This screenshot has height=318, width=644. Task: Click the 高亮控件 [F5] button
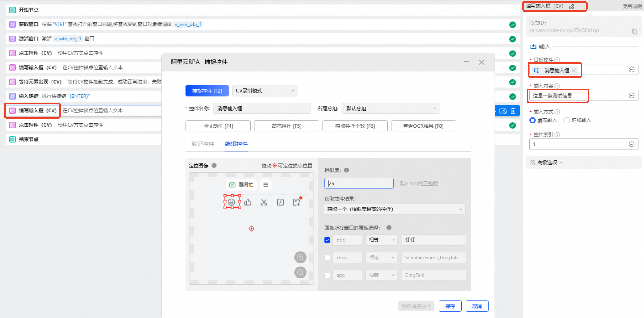(286, 126)
